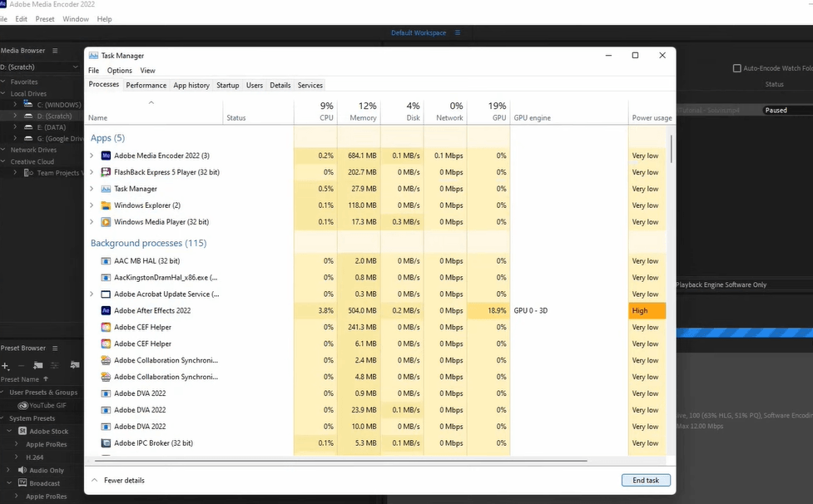Image resolution: width=813 pixels, height=504 pixels.
Task: Click the Adobe Stock preset group icon
Action: (22, 431)
